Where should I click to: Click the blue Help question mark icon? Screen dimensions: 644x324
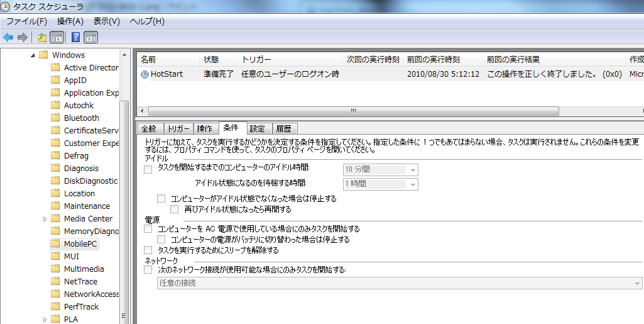point(76,37)
